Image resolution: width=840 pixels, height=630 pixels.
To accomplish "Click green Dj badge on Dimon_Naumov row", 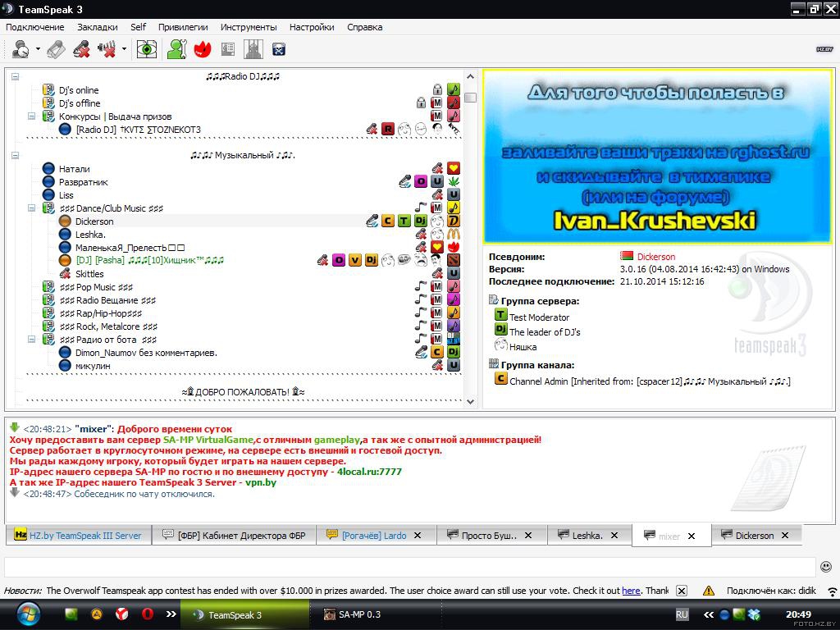I will point(454,352).
